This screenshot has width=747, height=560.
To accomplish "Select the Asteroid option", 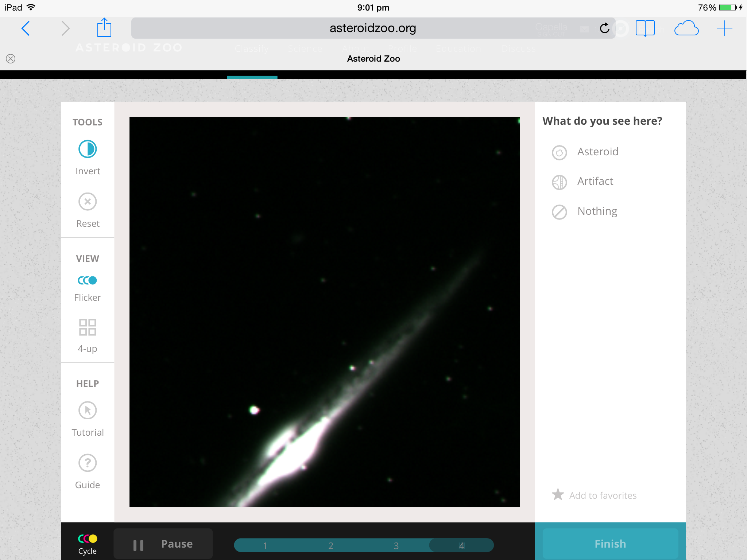I will 597,152.
